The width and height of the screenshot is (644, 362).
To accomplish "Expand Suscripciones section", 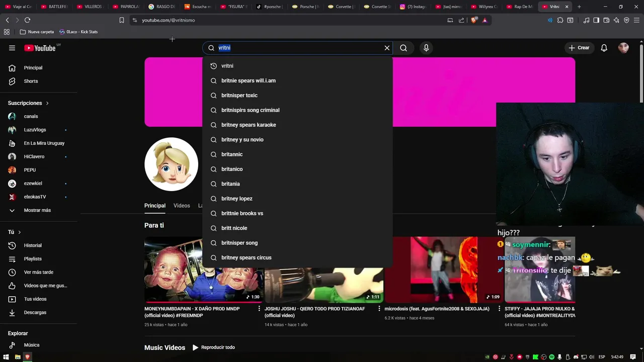I will click(x=29, y=103).
